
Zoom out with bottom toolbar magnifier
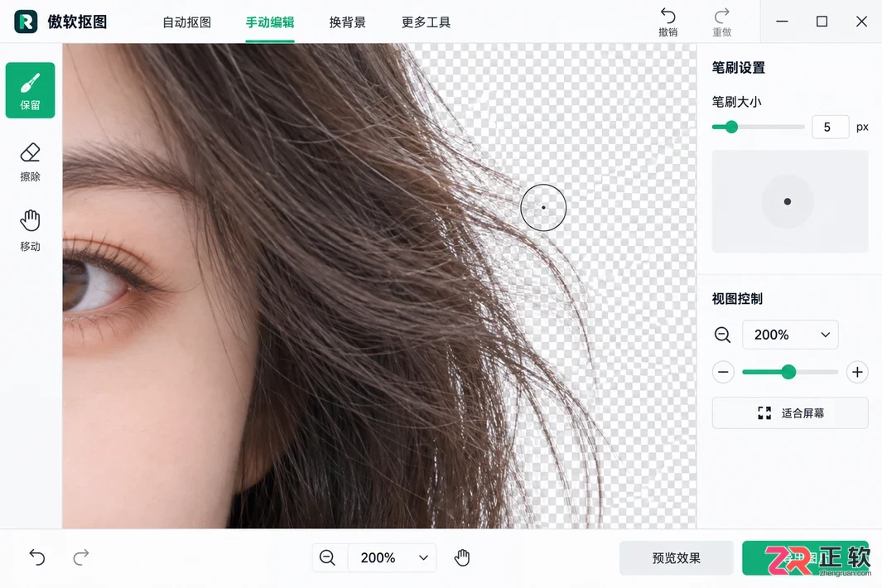tap(327, 557)
